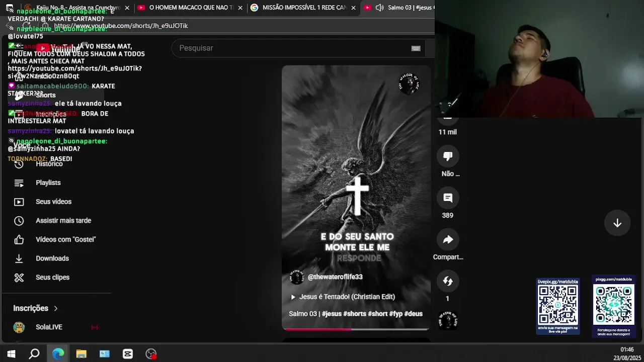The width and height of the screenshot is (644, 362).
Task: Toggle dislike on the Short
Action: tap(448, 156)
